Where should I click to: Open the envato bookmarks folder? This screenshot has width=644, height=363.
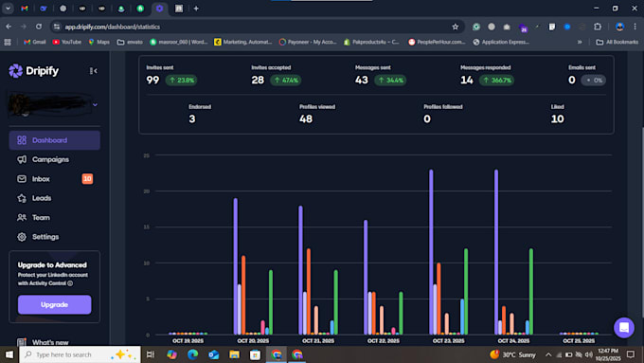click(130, 42)
